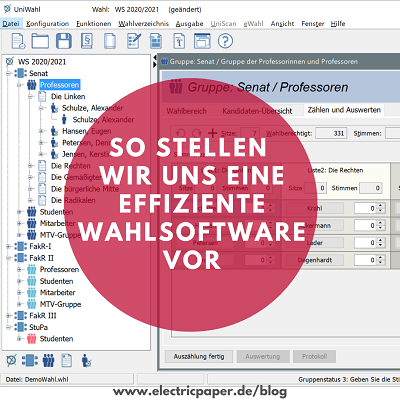Click the blank page toolbar icon

pyautogui.click(x=110, y=41)
